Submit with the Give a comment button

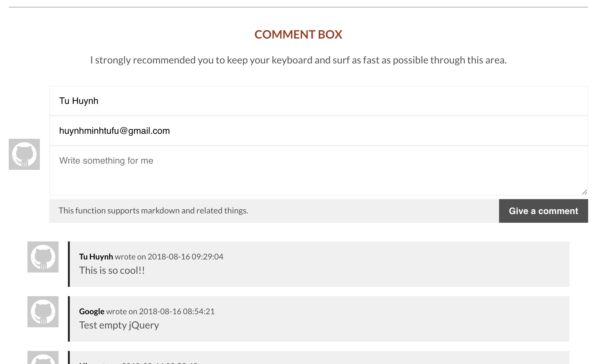tap(543, 211)
